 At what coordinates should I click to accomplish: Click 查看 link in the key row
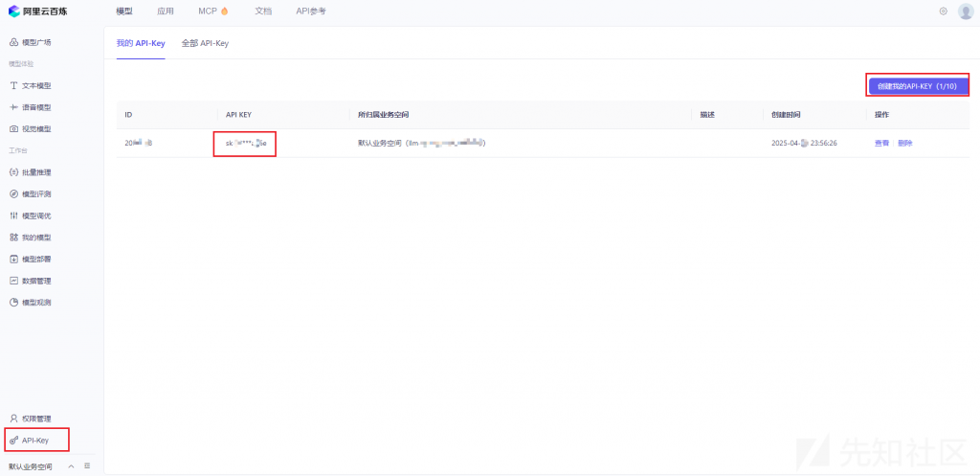click(x=881, y=144)
